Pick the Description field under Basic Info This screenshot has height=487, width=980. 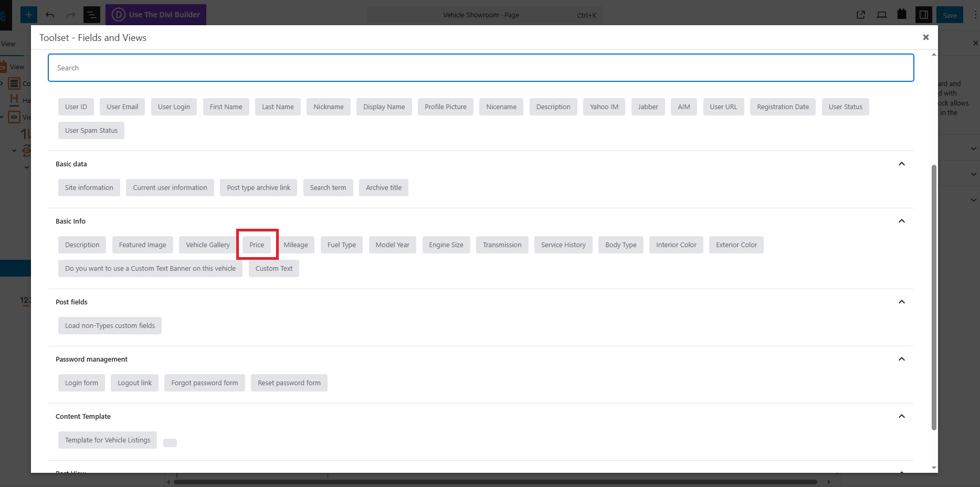pos(82,245)
